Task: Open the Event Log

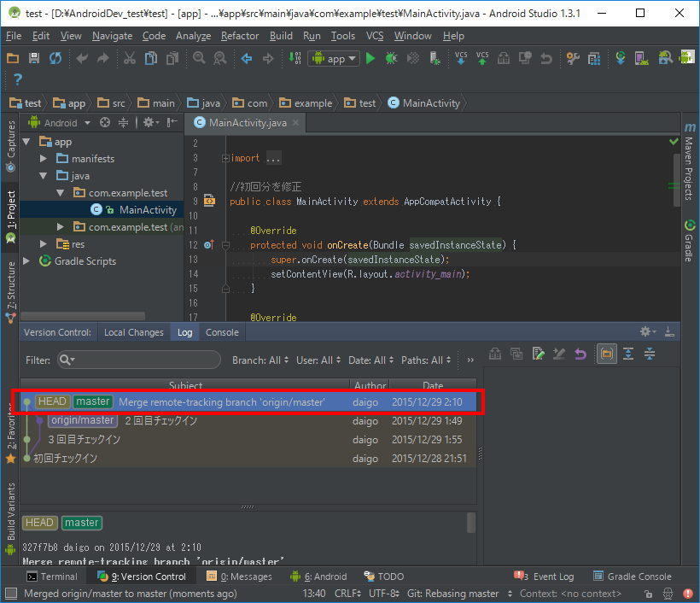Action: pos(544,577)
